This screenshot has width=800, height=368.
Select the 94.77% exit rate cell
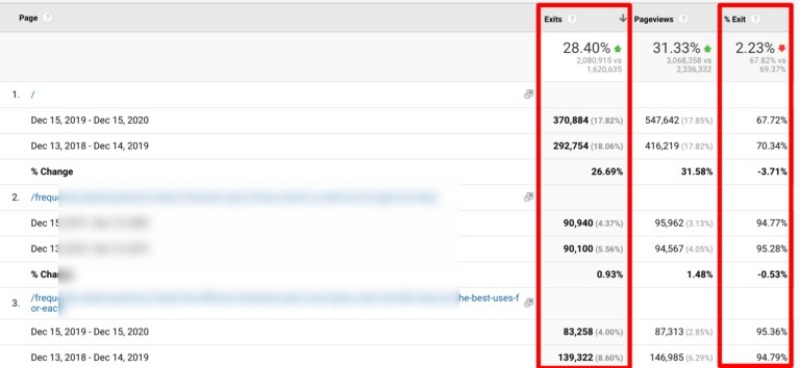771,223
